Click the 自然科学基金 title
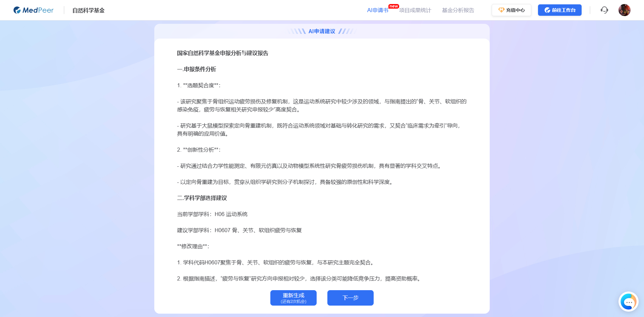 [x=89, y=10]
